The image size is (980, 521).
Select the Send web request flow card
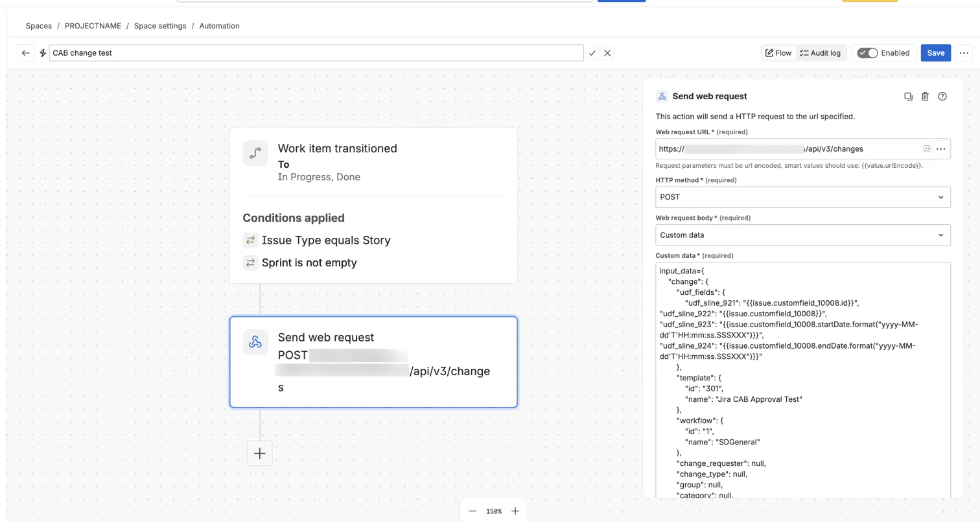point(373,362)
